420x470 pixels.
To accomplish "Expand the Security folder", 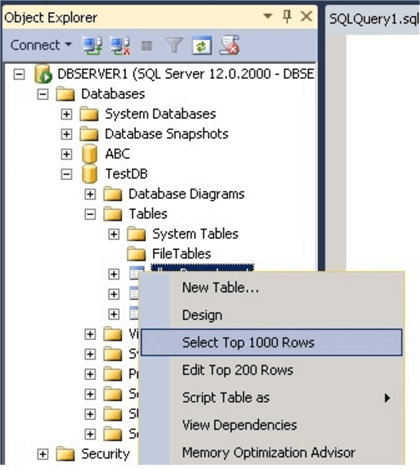I will (43, 454).
